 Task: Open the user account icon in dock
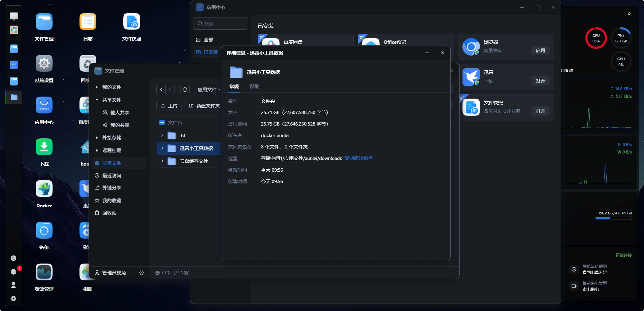point(13,285)
